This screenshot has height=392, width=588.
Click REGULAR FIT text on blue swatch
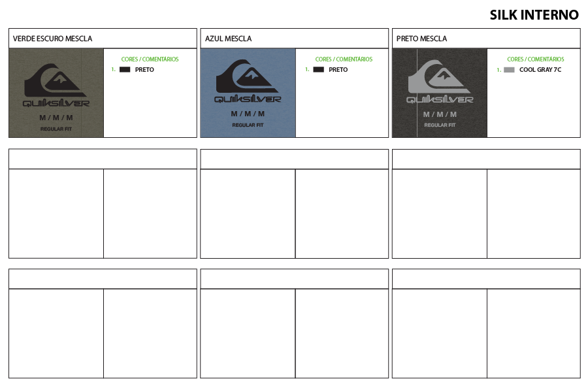pyautogui.click(x=248, y=125)
